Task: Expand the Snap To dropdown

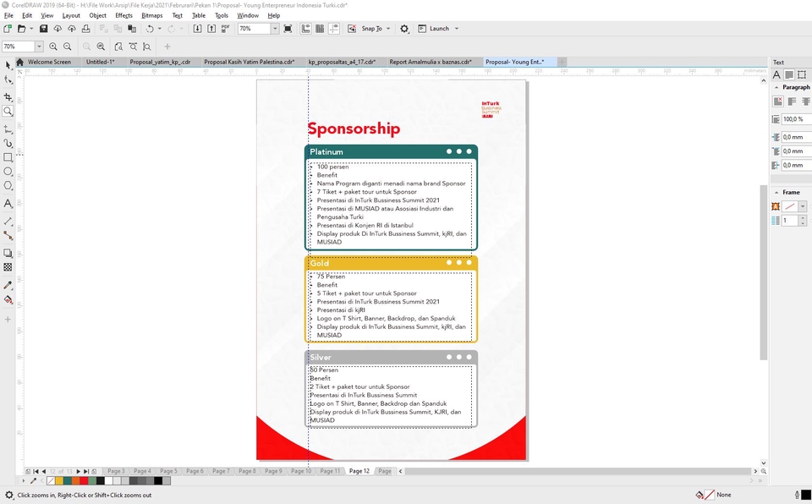Action: point(388,29)
